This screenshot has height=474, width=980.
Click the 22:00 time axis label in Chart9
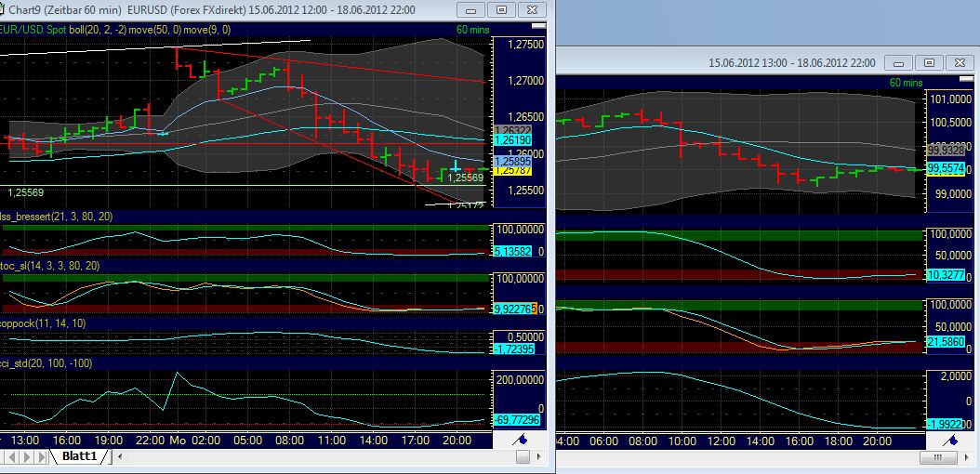coord(151,441)
